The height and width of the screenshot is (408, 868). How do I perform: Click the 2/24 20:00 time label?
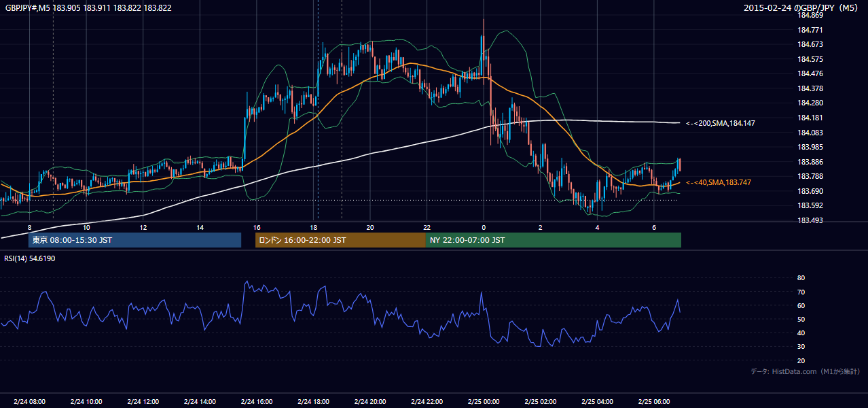[369, 401]
